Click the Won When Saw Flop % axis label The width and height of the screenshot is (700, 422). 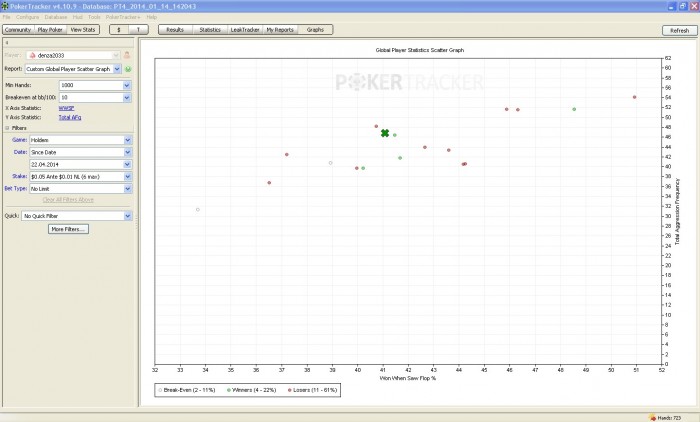pos(408,378)
